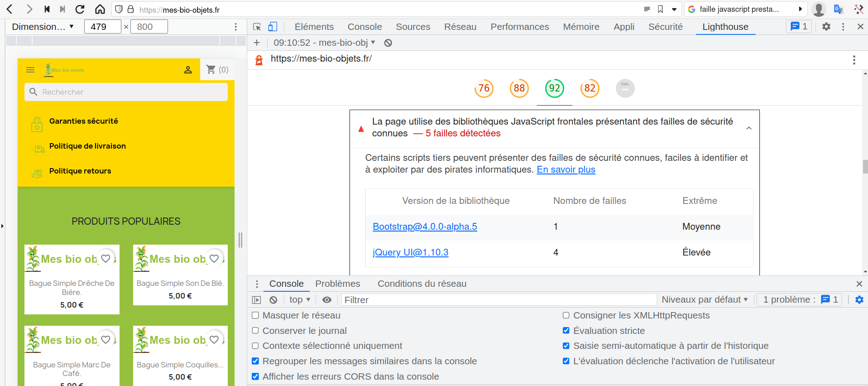Open jQuery UI@1.10.3 link
Viewport: 868px width, 386px height.
[411, 252]
